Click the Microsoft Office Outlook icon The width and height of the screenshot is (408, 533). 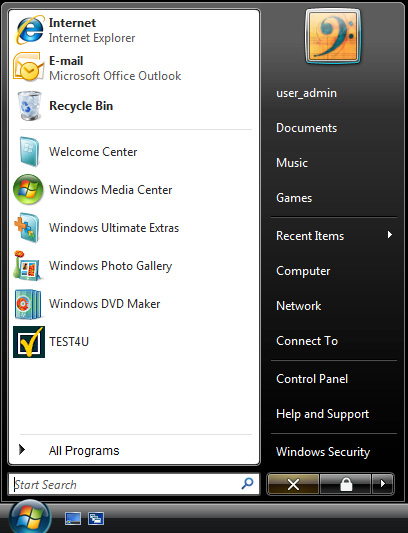[x=29, y=67]
